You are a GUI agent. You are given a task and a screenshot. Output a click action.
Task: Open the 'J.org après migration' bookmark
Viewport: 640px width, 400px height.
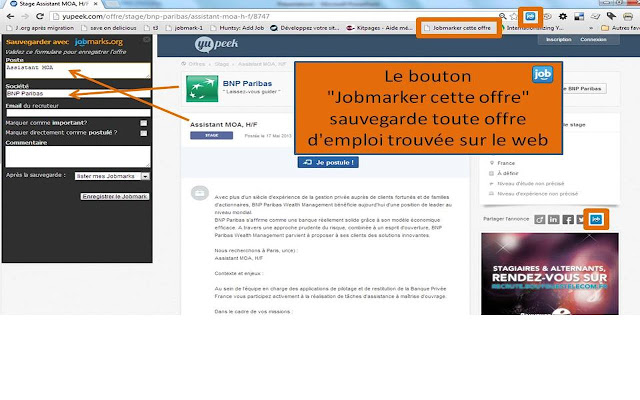pyautogui.click(x=41, y=28)
